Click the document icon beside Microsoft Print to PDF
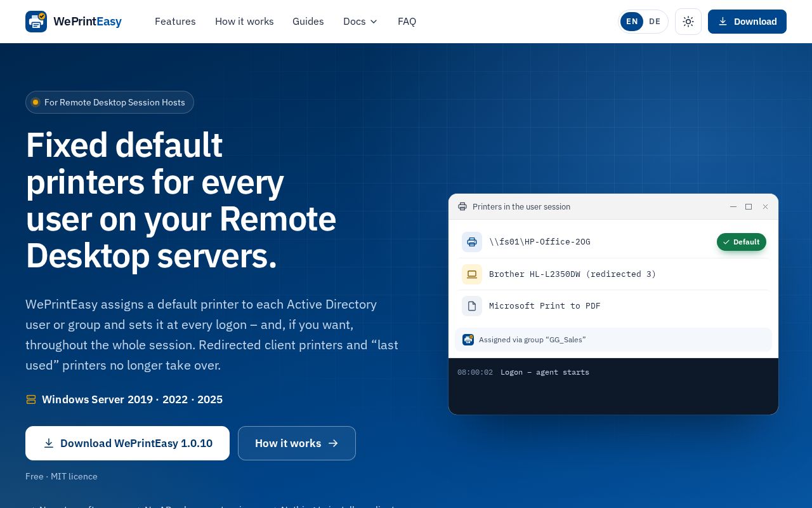812x508 pixels. coord(472,306)
